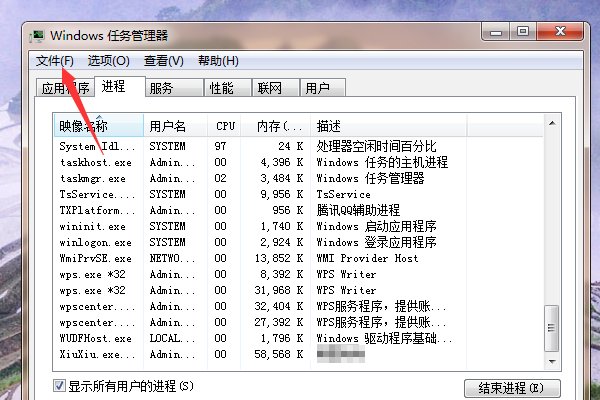The height and width of the screenshot is (400, 600).
Task: Click 处理器空闲时间百分比 description
Action: (x=376, y=146)
